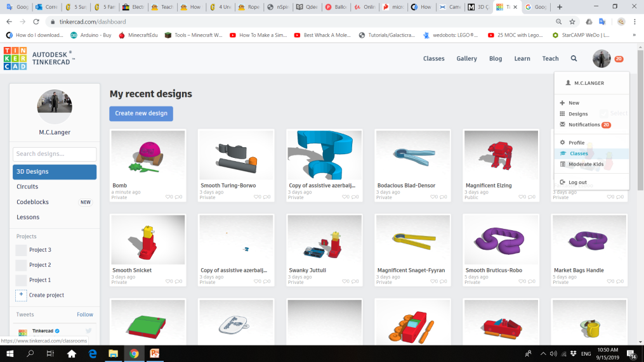Click the browser zoom magnifier icon

click(558, 22)
